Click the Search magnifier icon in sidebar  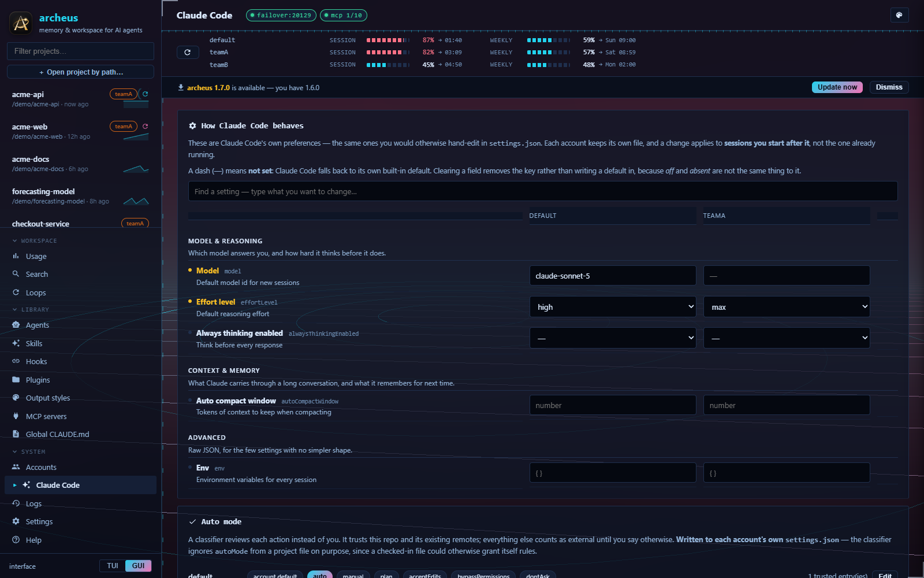(x=16, y=274)
